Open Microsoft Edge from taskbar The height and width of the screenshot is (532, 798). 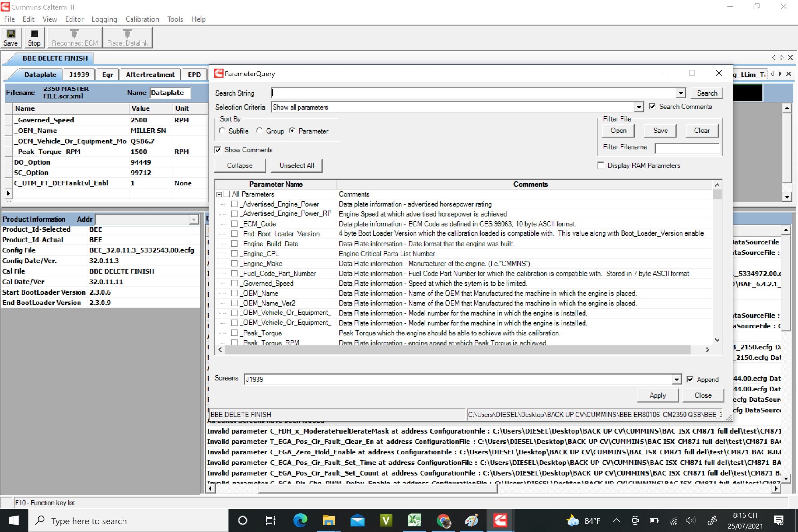click(x=300, y=520)
